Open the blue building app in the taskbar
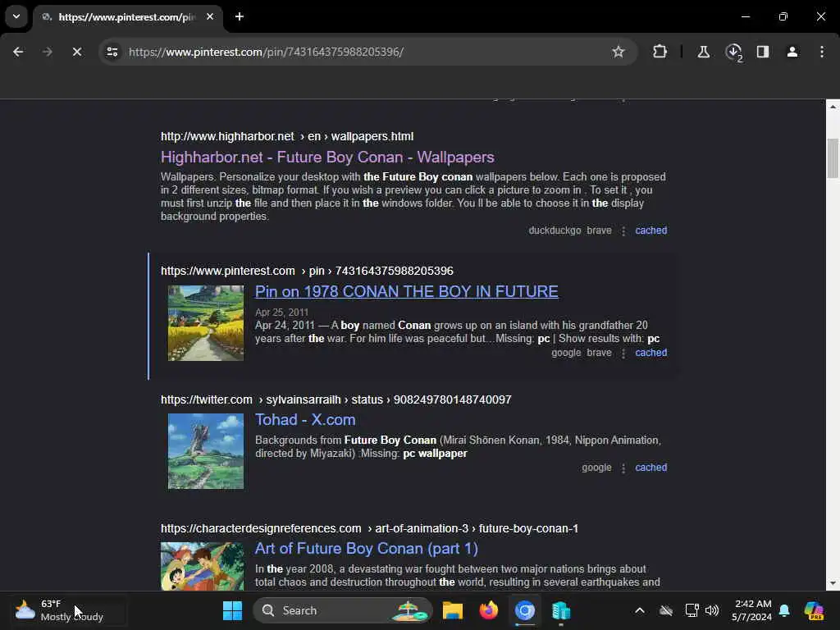Screen dimensions: 840x630 point(561,610)
